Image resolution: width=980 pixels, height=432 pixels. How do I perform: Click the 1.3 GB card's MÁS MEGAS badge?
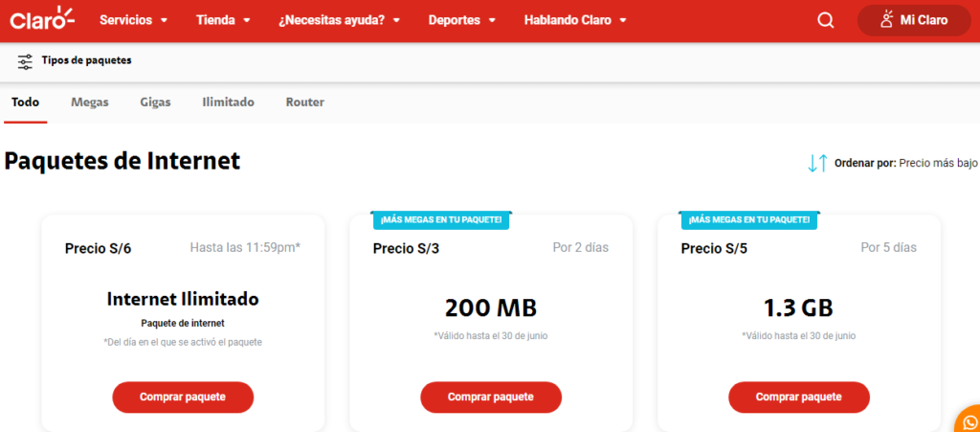[x=748, y=220]
